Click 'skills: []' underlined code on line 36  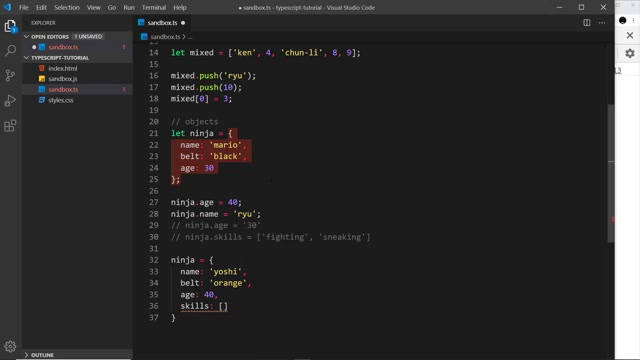coord(204,306)
